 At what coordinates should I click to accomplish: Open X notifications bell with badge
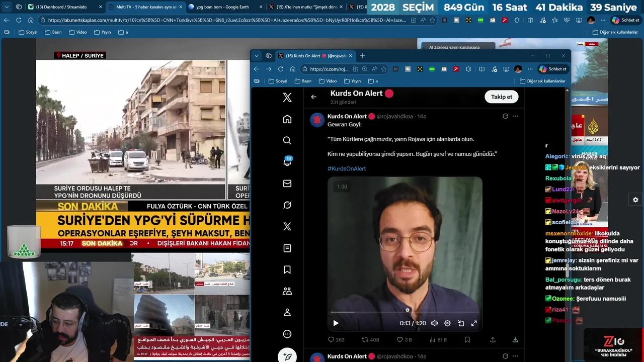click(287, 162)
